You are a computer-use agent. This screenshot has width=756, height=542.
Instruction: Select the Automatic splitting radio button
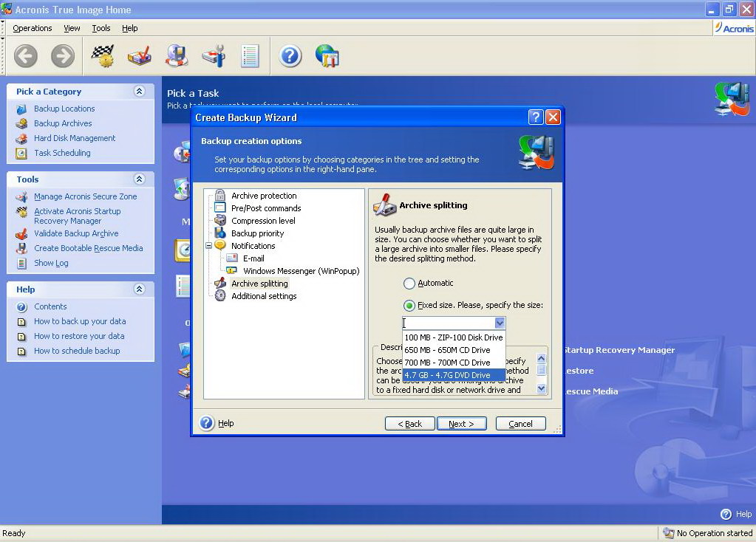pyautogui.click(x=409, y=284)
